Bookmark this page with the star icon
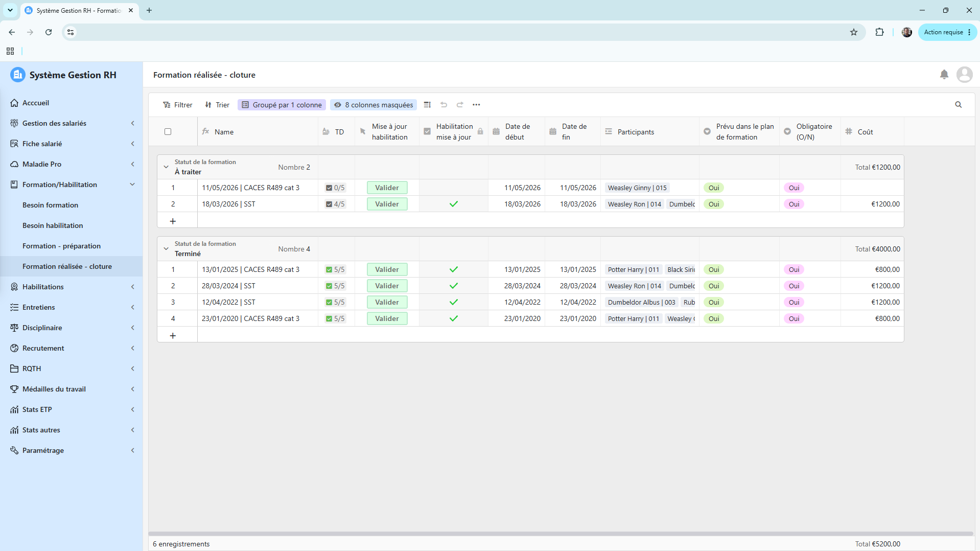This screenshot has height=551, width=980. tap(854, 32)
